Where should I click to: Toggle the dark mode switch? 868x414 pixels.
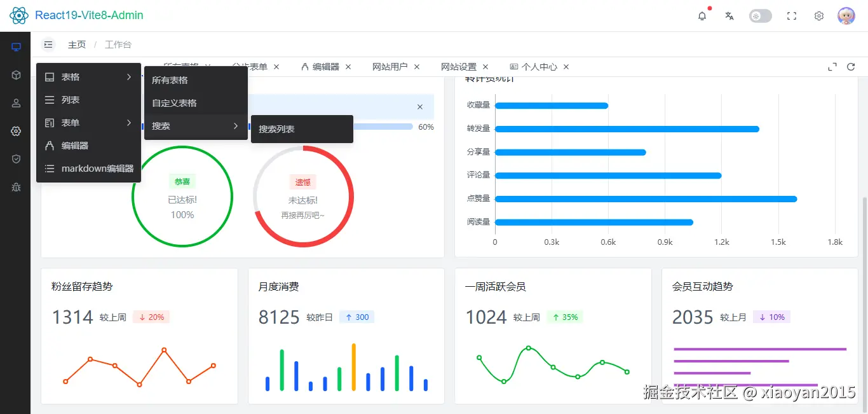(x=761, y=16)
